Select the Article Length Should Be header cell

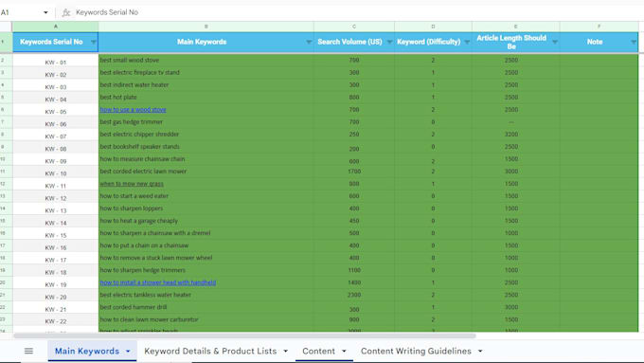coord(515,42)
